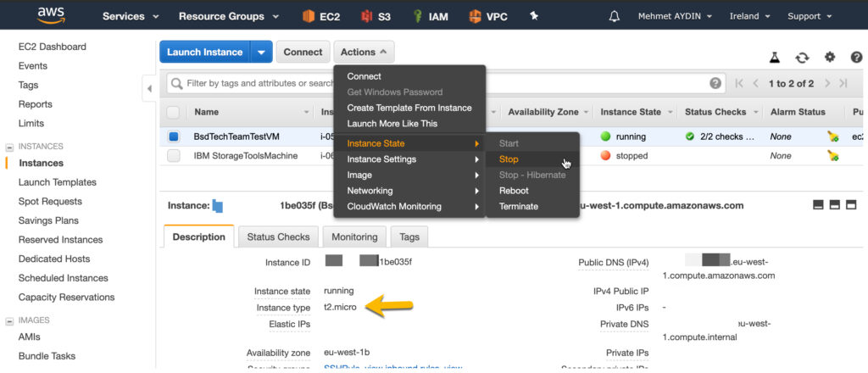Split details pane to half view

coord(835,205)
